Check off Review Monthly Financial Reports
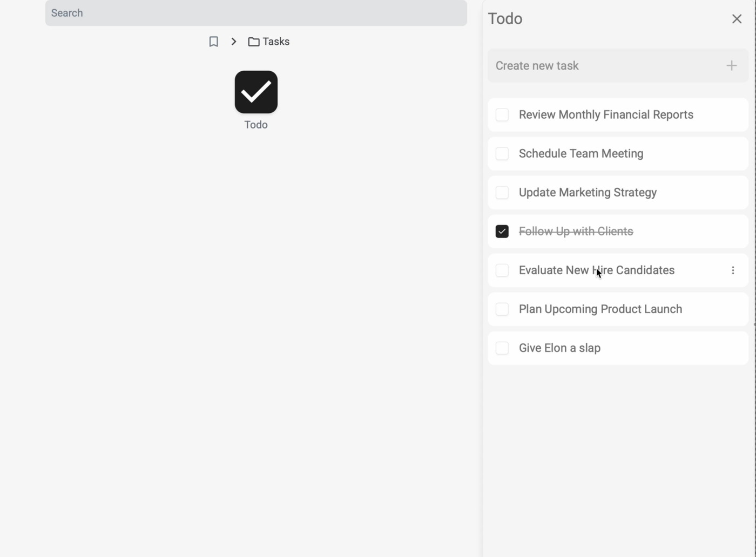 [502, 115]
